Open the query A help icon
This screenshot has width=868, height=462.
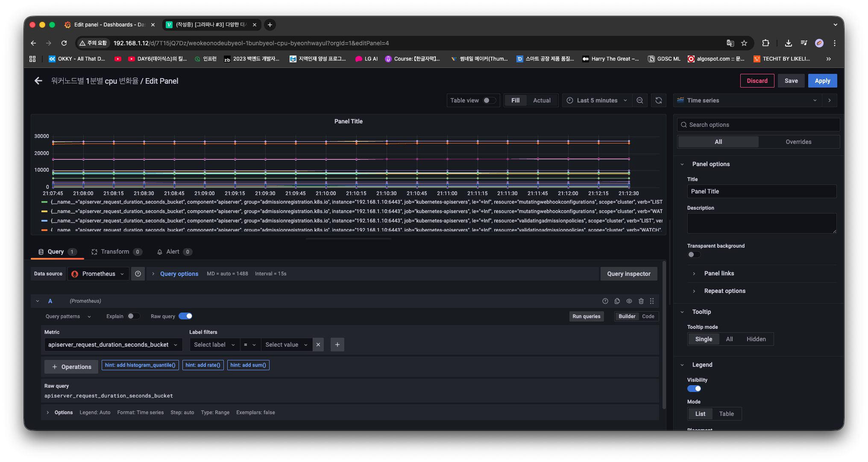pos(605,301)
